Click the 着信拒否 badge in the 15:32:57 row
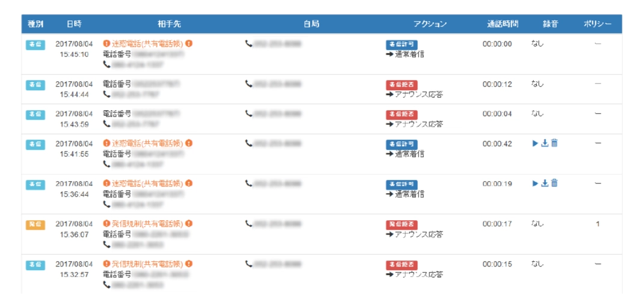644x302 pixels. (x=402, y=265)
